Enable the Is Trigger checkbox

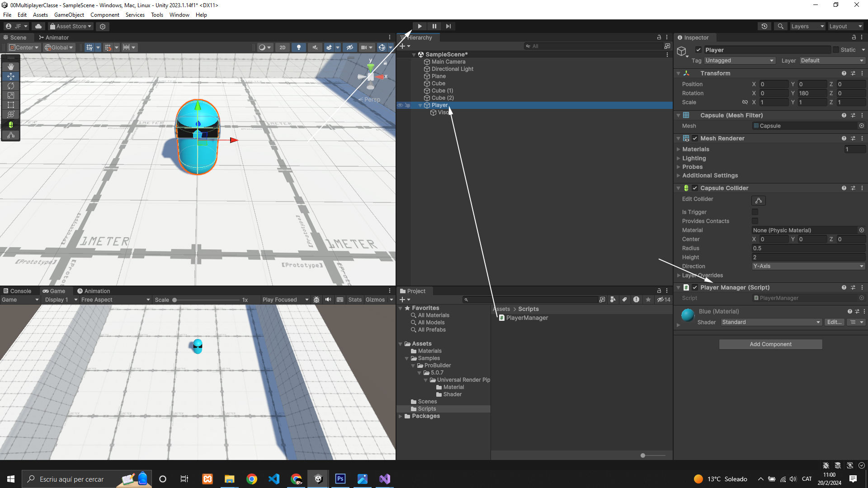point(755,212)
